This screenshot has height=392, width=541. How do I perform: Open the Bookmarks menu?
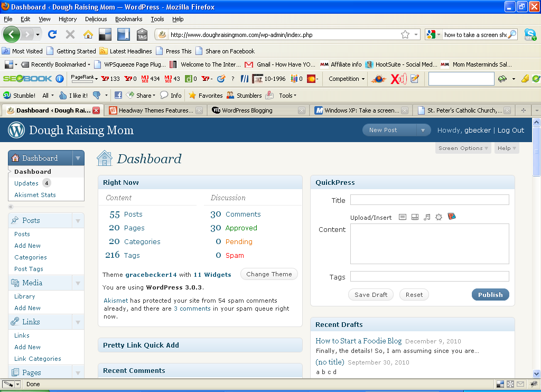(x=129, y=19)
